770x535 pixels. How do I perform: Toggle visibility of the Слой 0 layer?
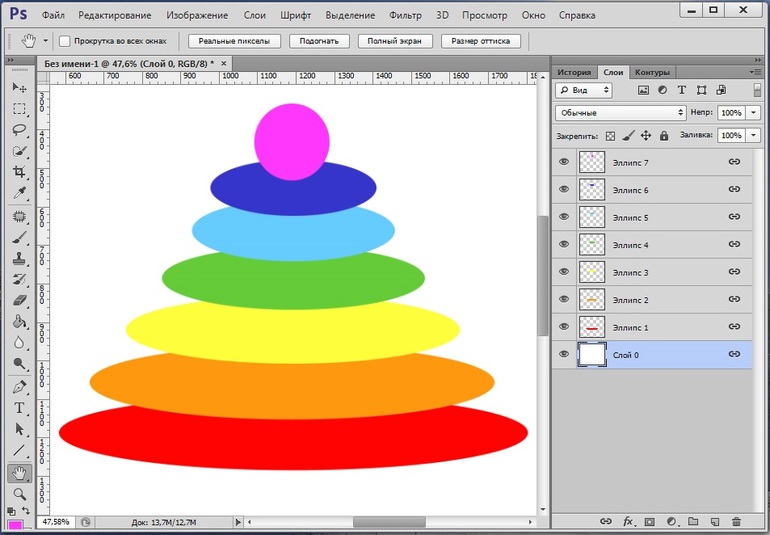(564, 354)
